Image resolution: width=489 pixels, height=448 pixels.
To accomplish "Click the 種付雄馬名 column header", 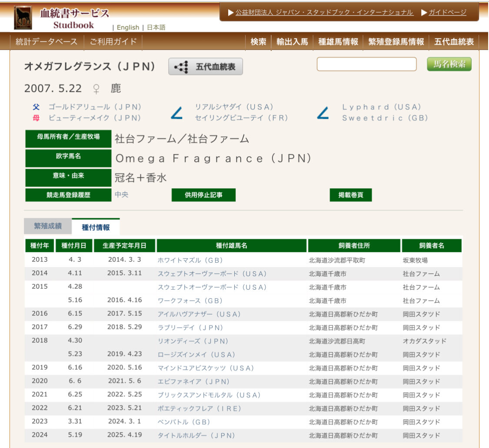I will 231,245.
